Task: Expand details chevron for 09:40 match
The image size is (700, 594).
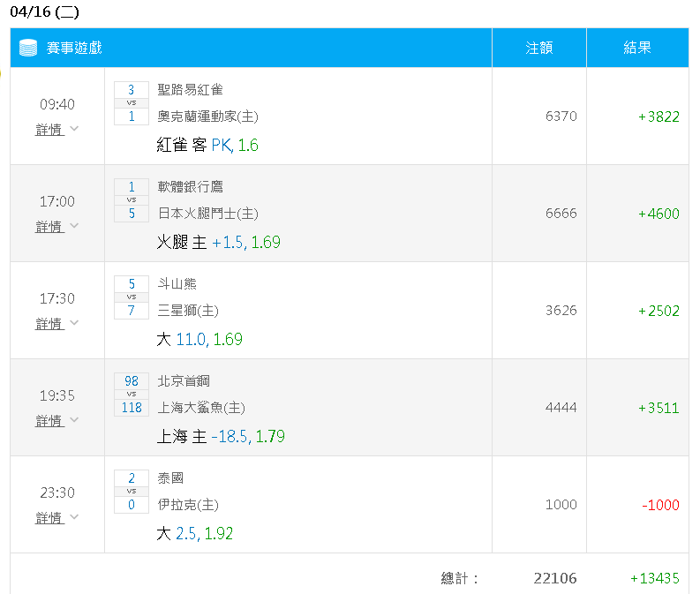Action: coord(74,129)
